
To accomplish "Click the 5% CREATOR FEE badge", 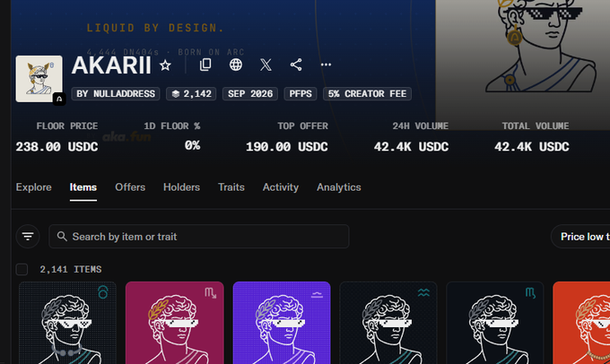I will click(367, 94).
